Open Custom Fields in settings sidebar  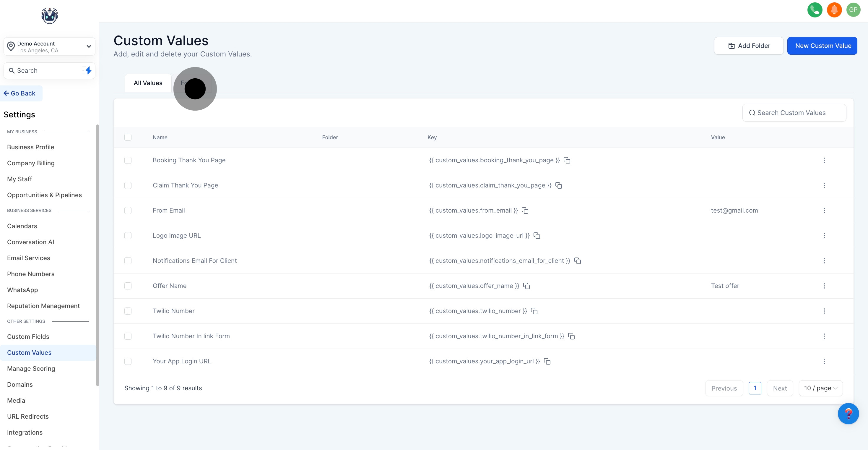pos(28,337)
